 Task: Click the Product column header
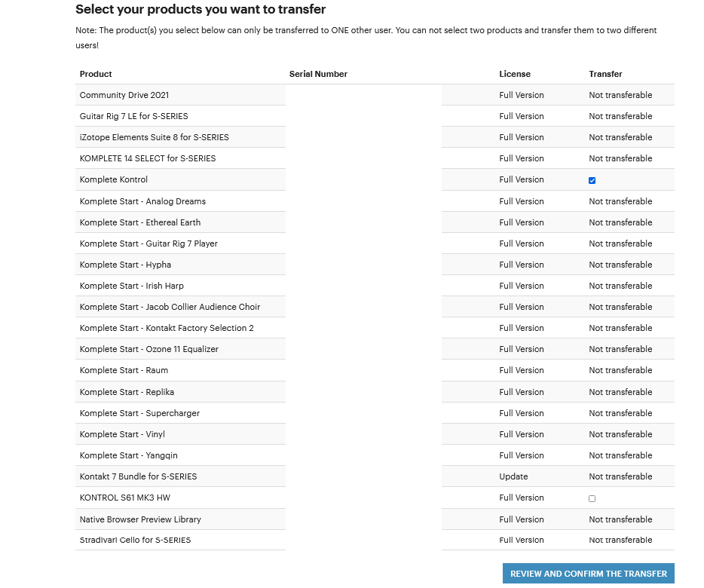pos(96,74)
